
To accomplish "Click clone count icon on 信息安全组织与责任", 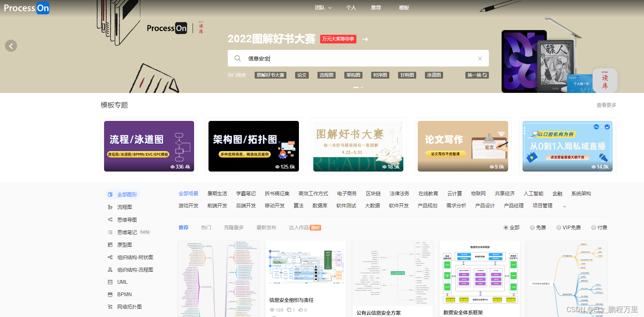I will coord(289,310).
